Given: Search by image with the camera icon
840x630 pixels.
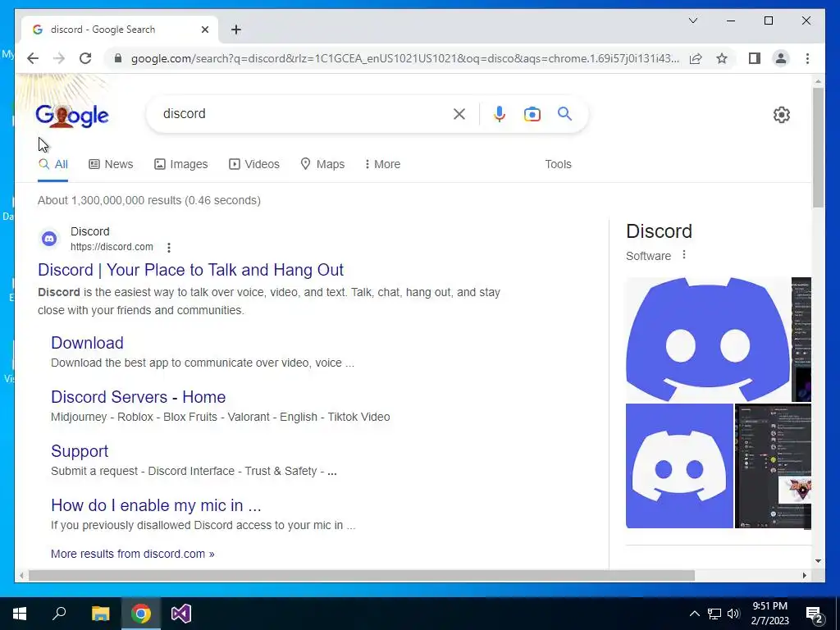Looking at the screenshot, I should (x=532, y=114).
